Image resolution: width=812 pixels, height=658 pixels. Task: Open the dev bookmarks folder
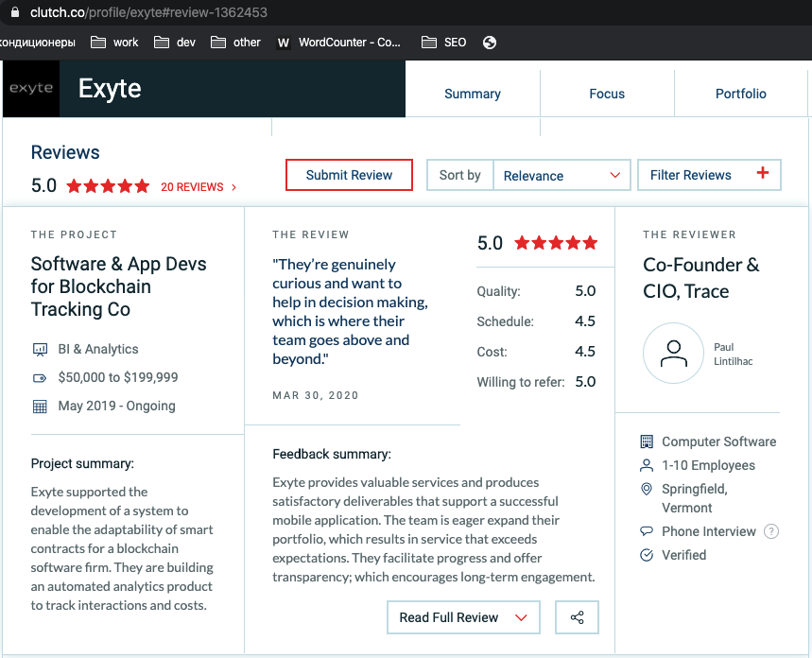pos(175,43)
